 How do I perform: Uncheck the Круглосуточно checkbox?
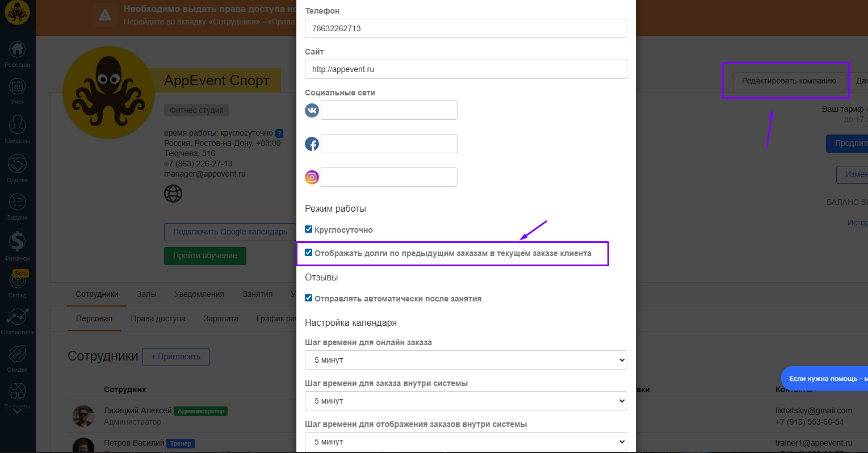(308, 229)
